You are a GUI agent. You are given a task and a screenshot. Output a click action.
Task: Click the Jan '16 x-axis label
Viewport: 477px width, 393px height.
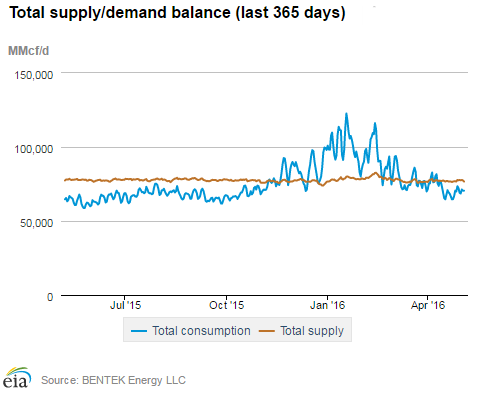327,305
